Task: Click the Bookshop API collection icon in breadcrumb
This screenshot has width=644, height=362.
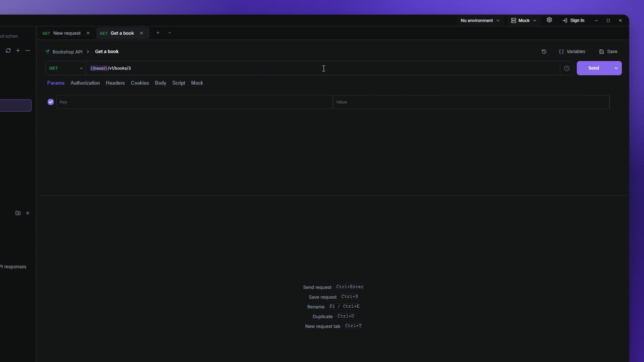Action: click(47, 52)
